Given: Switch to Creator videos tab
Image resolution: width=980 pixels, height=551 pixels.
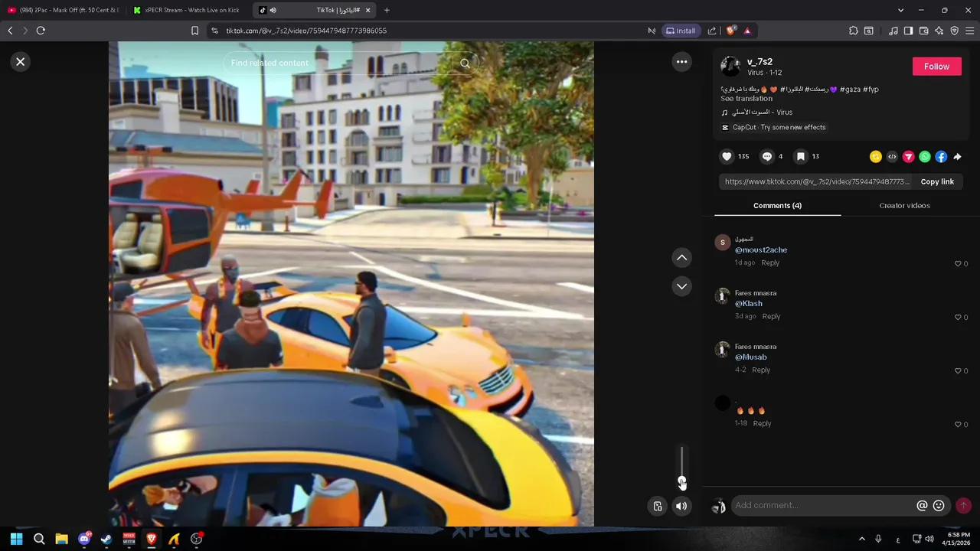Looking at the screenshot, I should (904, 206).
